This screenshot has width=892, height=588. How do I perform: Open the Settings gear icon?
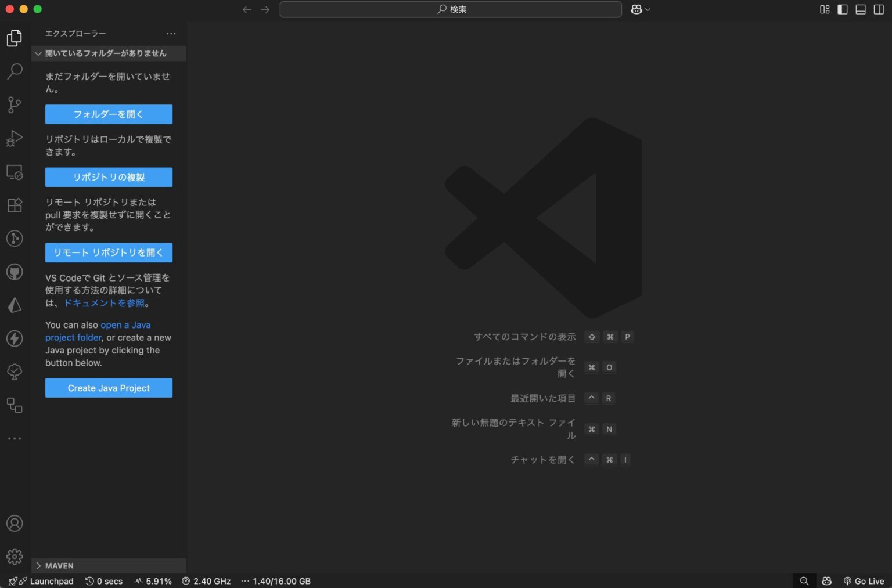pyautogui.click(x=15, y=555)
